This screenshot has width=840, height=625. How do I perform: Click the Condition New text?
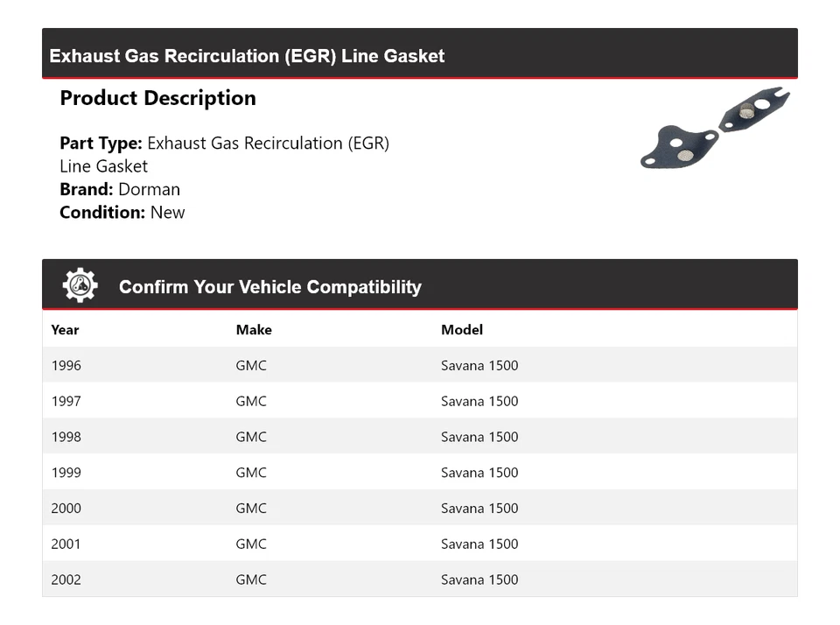pos(122,213)
